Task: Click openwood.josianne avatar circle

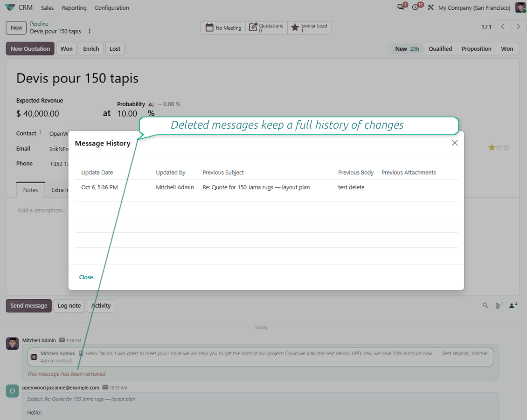Action: (13, 391)
